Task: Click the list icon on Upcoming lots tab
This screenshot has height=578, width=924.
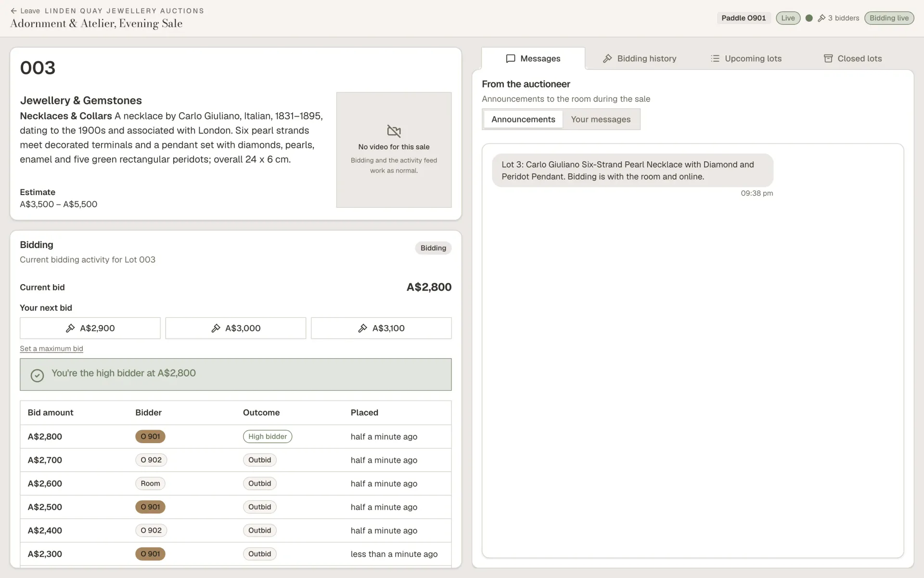Action: point(715,58)
